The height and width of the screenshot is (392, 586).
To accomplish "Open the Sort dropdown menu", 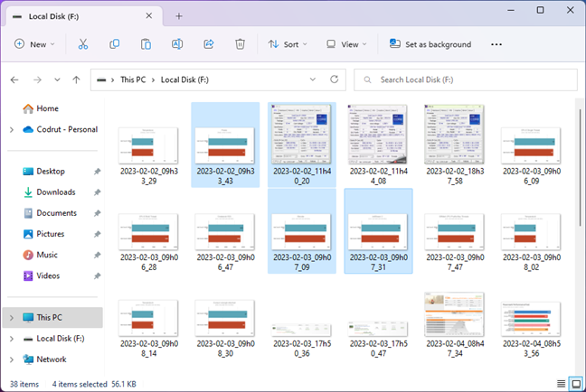I will point(288,43).
